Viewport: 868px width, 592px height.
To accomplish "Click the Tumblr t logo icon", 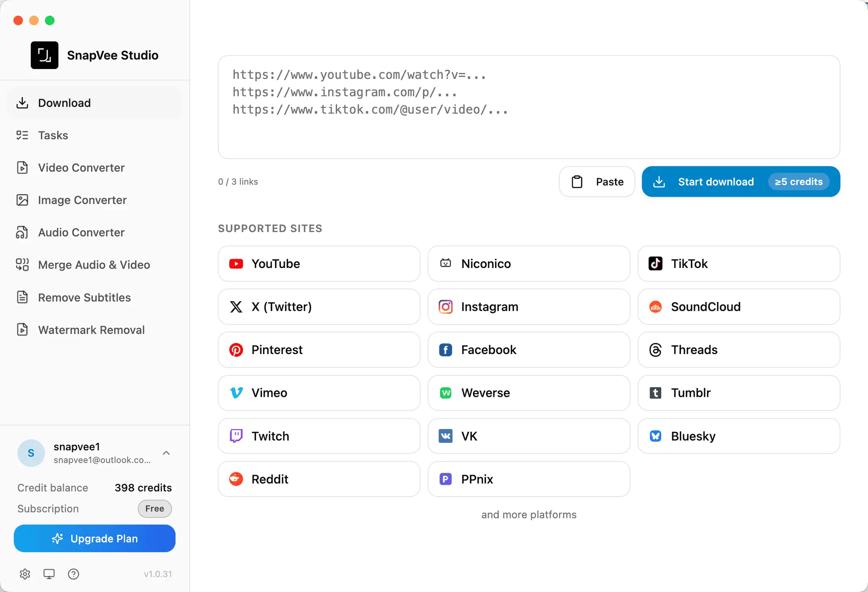I will point(656,393).
